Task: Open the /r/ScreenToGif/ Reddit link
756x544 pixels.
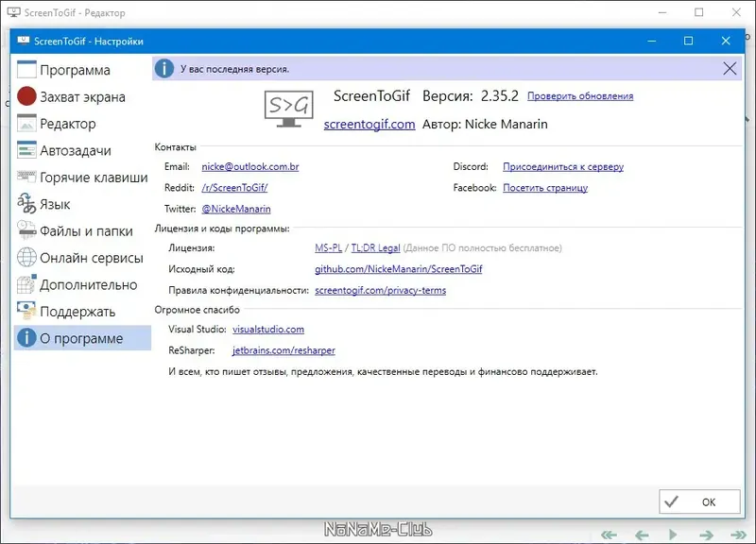Action: [234, 187]
